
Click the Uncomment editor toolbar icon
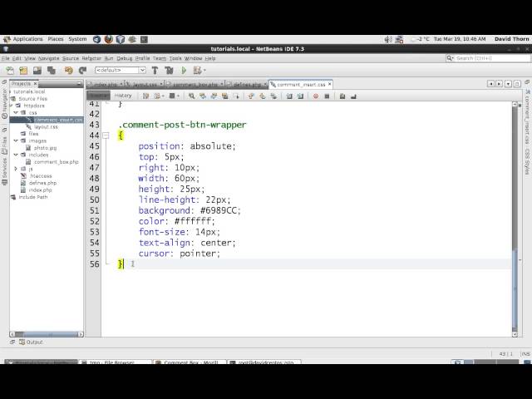[x=353, y=96]
